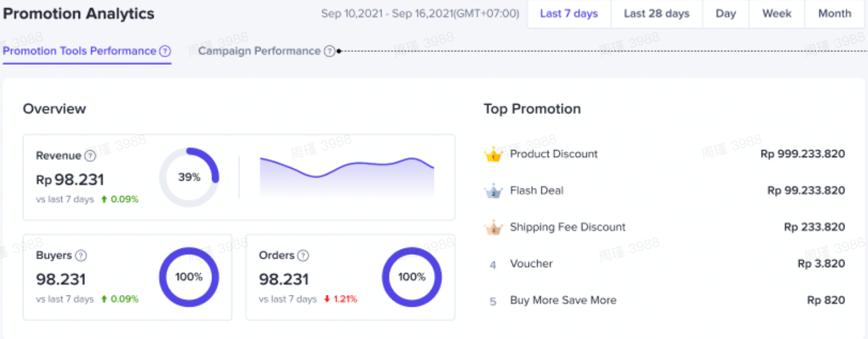The image size is (868, 339).
Task: Click the Revenue 39% donut chart
Action: (x=189, y=178)
